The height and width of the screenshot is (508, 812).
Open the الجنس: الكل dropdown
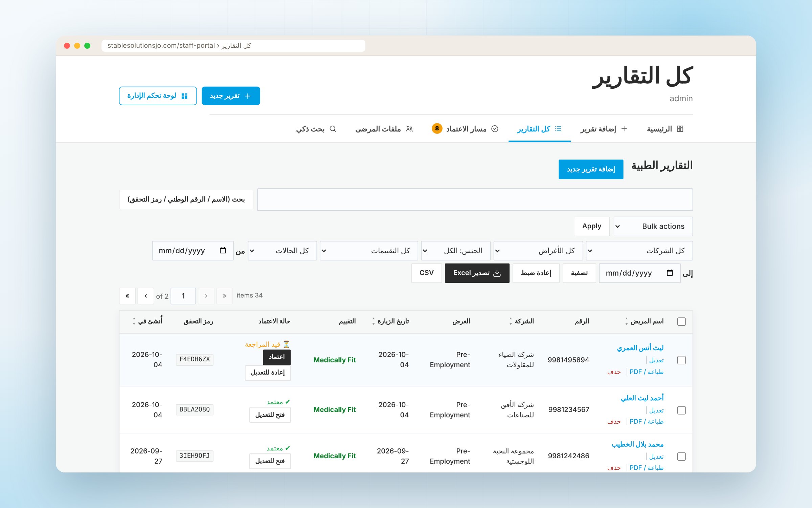tap(456, 251)
